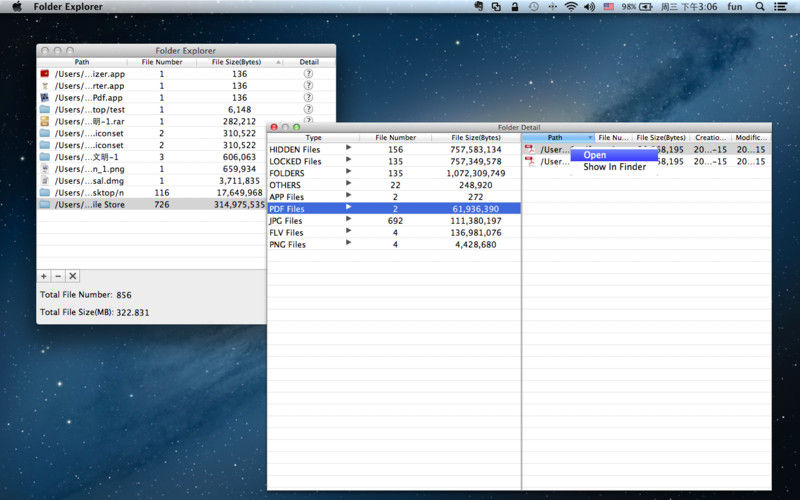Open the Folder Explorer app menu
This screenshot has height=500, width=800.
[x=68, y=7]
